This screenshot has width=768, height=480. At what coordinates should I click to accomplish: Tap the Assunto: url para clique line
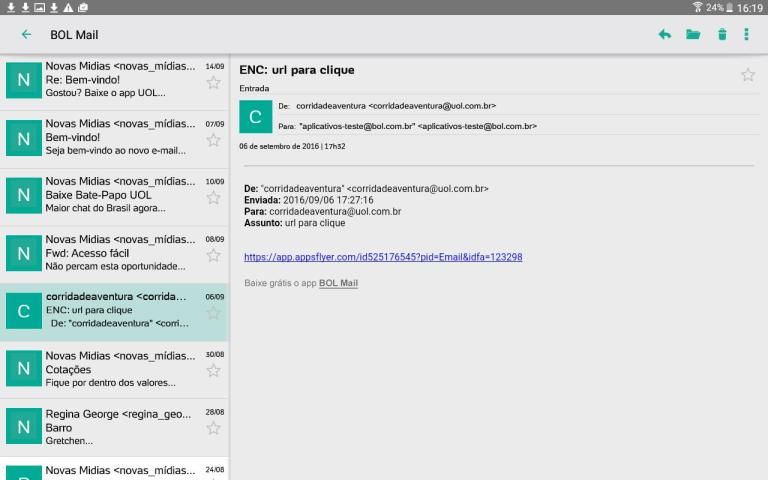[x=295, y=223]
